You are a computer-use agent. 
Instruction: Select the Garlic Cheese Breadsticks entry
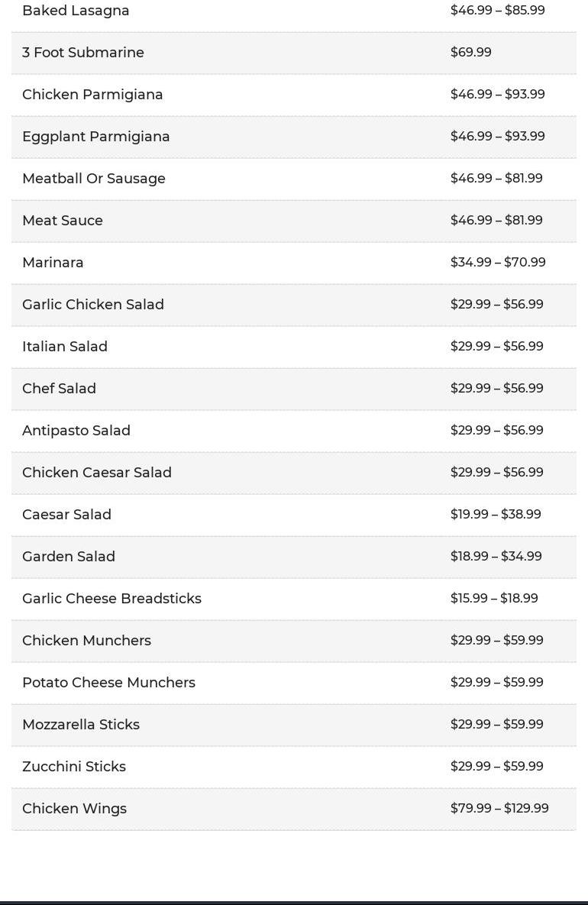pos(111,599)
